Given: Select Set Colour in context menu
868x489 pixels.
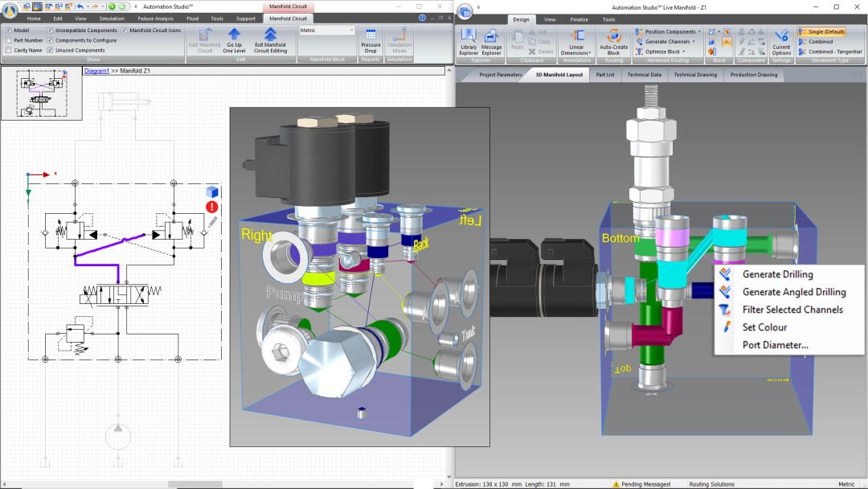Looking at the screenshot, I should point(764,327).
